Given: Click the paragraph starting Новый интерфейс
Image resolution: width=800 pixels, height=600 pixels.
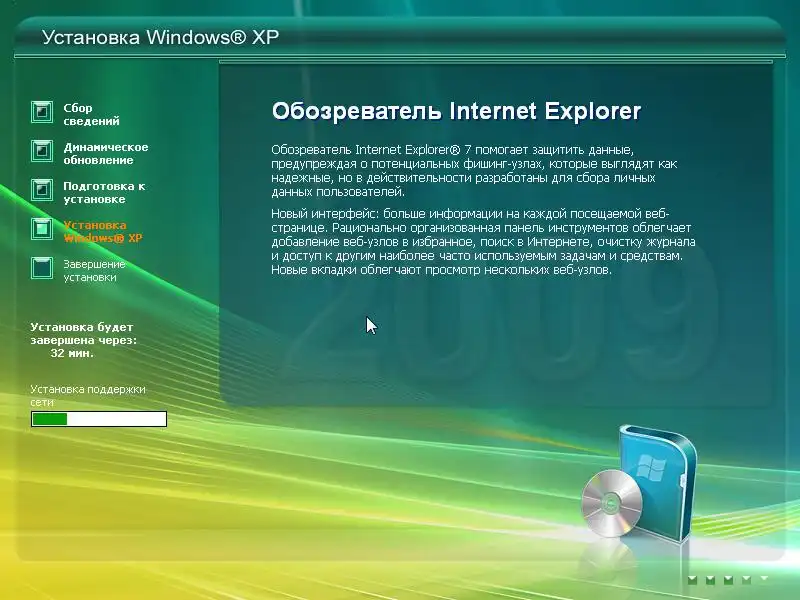Looking at the screenshot, I should (483, 242).
